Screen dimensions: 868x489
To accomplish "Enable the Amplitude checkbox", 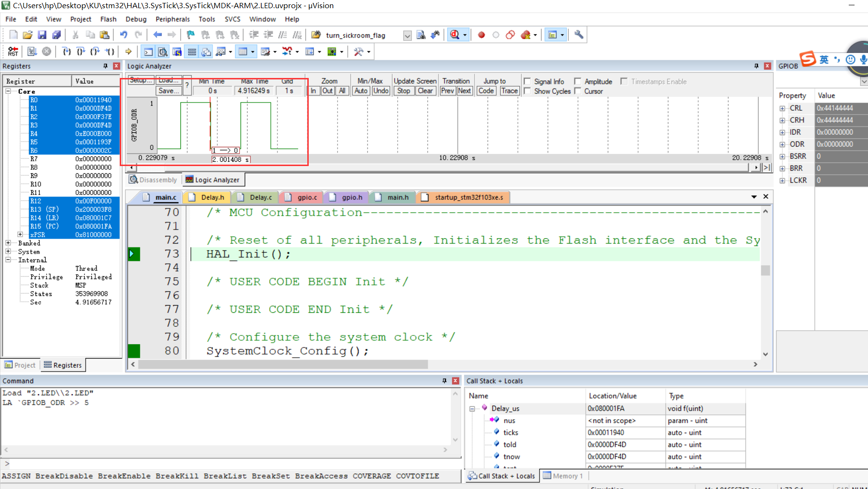I will pos(578,81).
